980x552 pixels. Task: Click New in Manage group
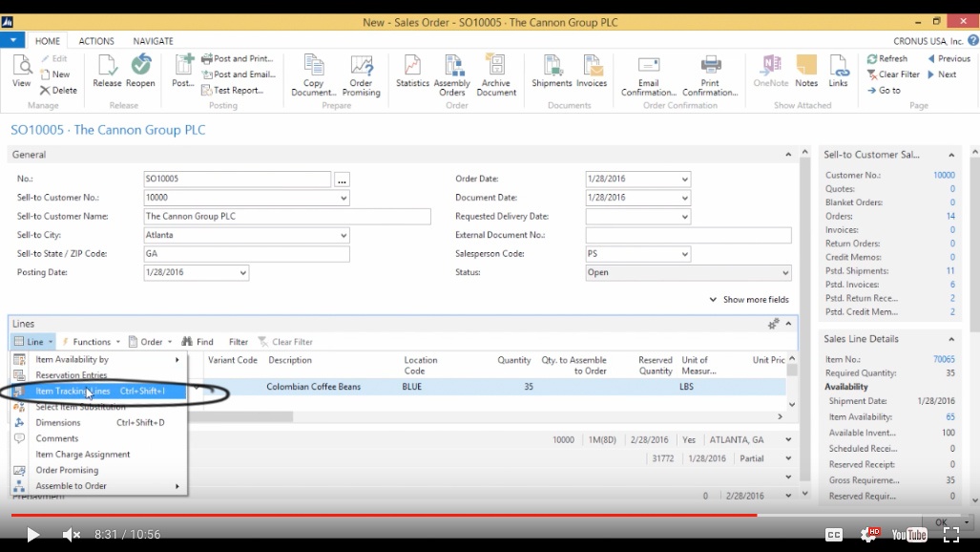point(55,74)
